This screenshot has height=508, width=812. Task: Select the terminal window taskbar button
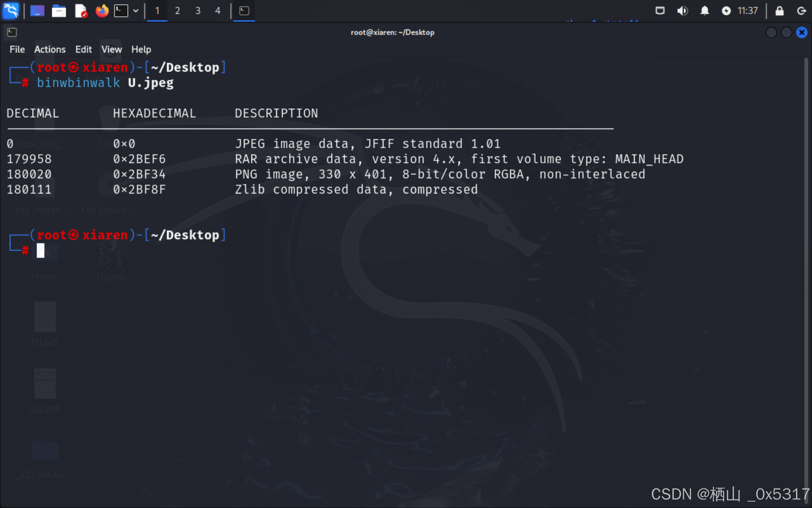244,11
